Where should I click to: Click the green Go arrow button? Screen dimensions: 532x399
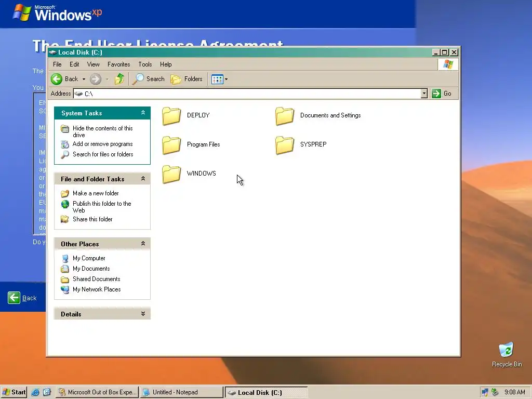436,94
